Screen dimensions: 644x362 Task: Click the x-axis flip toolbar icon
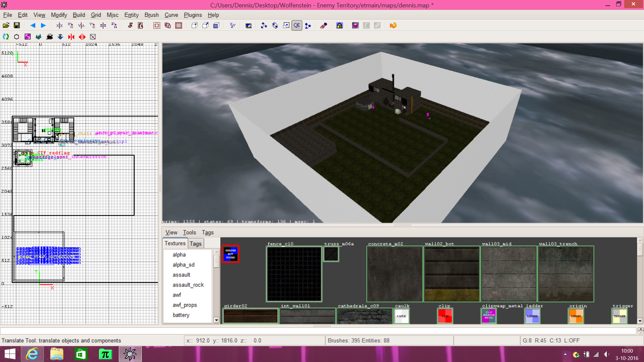tap(59, 25)
